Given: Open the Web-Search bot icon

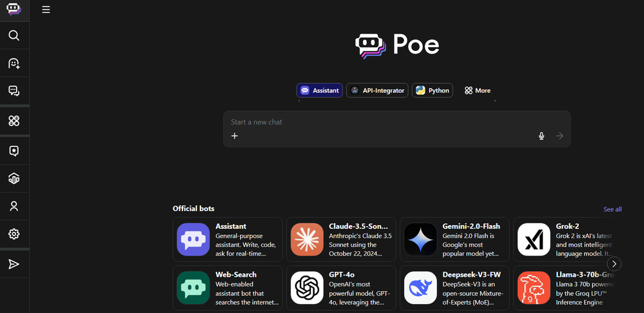Looking at the screenshot, I should coord(193,287).
